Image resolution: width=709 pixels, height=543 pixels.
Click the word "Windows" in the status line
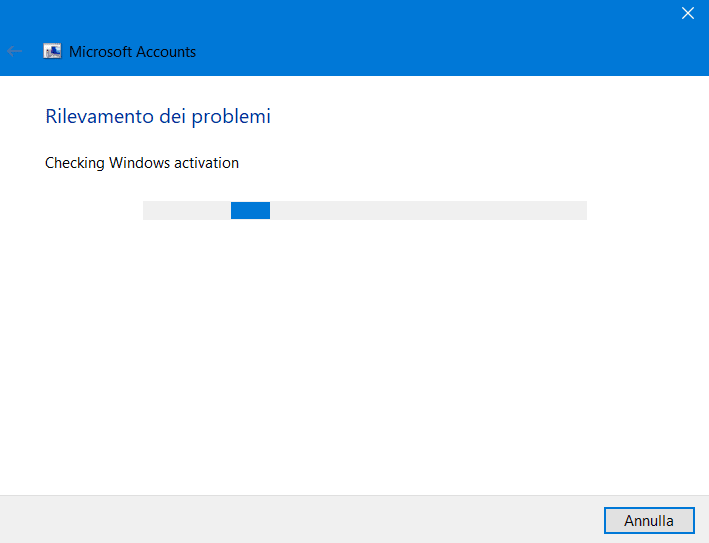click(x=139, y=162)
